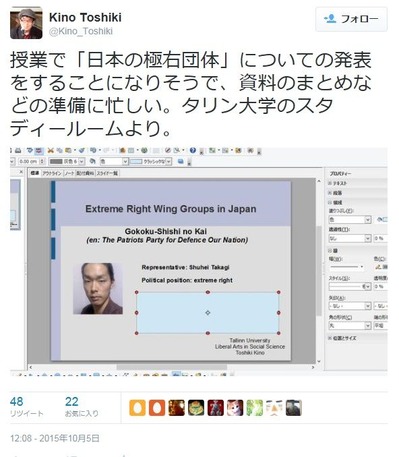Open the @Kino_Toshiki handle link
Screen dimensions: 399x457
[x=81, y=31]
